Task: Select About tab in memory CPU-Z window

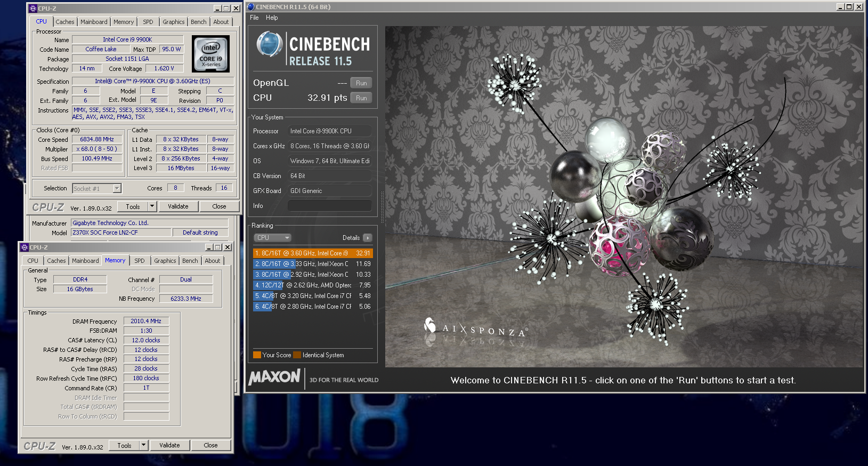Action: click(x=213, y=261)
